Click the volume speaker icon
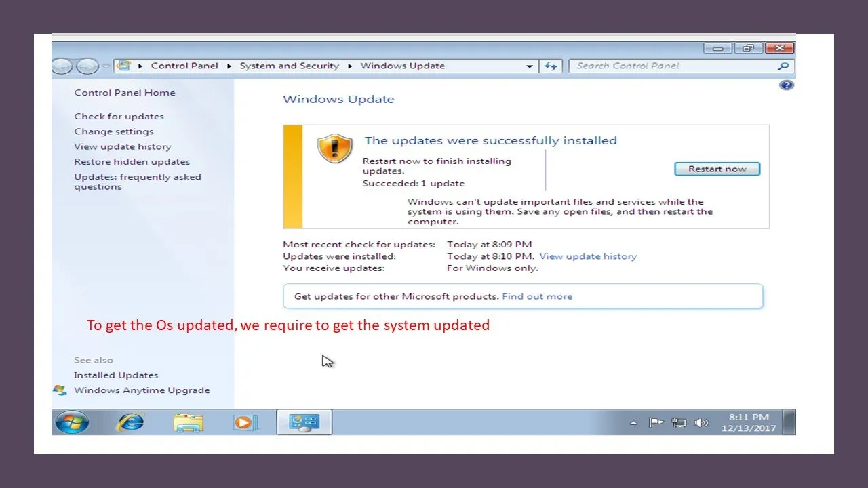868x488 pixels. pos(701,423)
